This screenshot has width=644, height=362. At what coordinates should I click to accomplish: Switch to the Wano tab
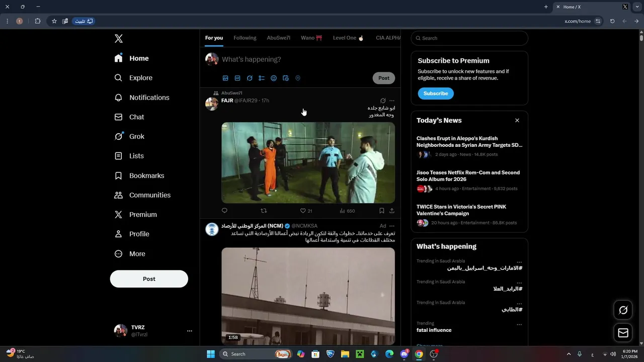(311, 38)
